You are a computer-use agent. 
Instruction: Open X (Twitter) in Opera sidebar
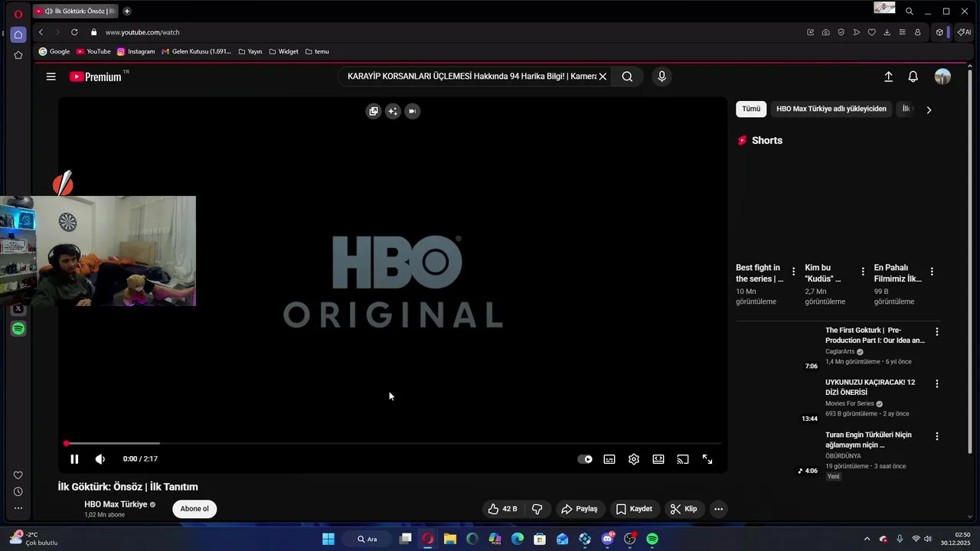18,309
